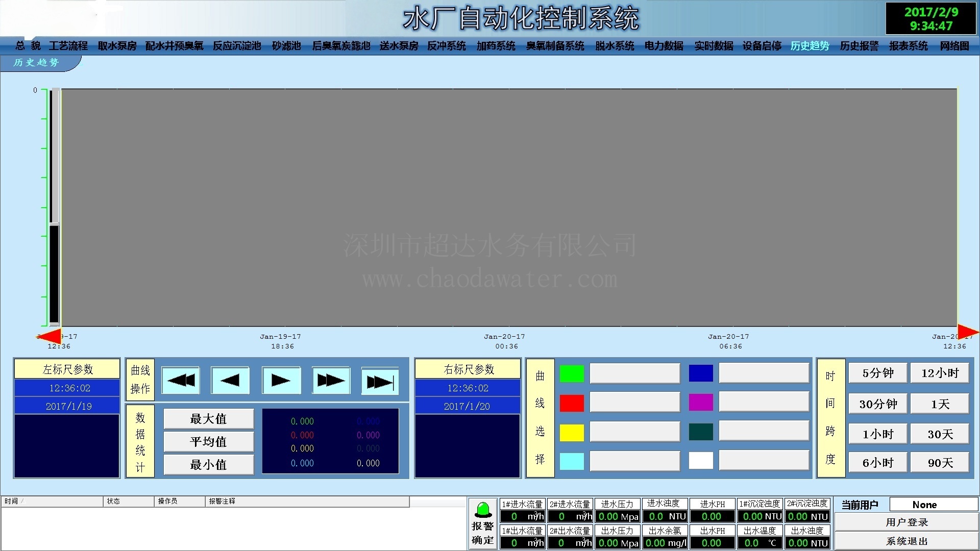
Task: Click 操作员 column header in alarm list
Action: pos(180,502)
